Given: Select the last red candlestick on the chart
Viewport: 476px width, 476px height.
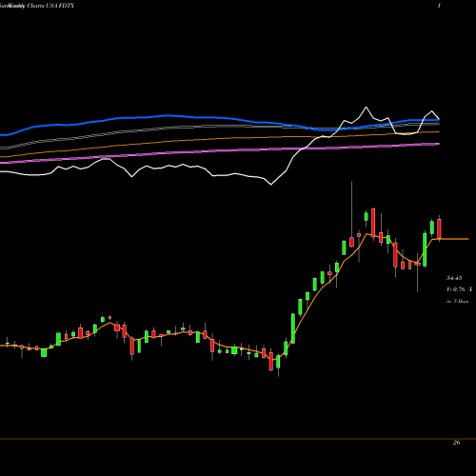Looking at the screenshot, I should tap(439, 228).
